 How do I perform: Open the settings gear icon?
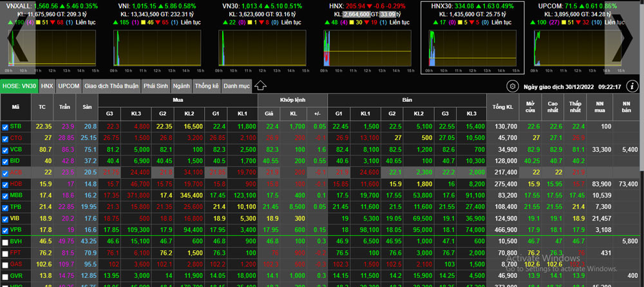pyautogui.click(x=513, y=86)
